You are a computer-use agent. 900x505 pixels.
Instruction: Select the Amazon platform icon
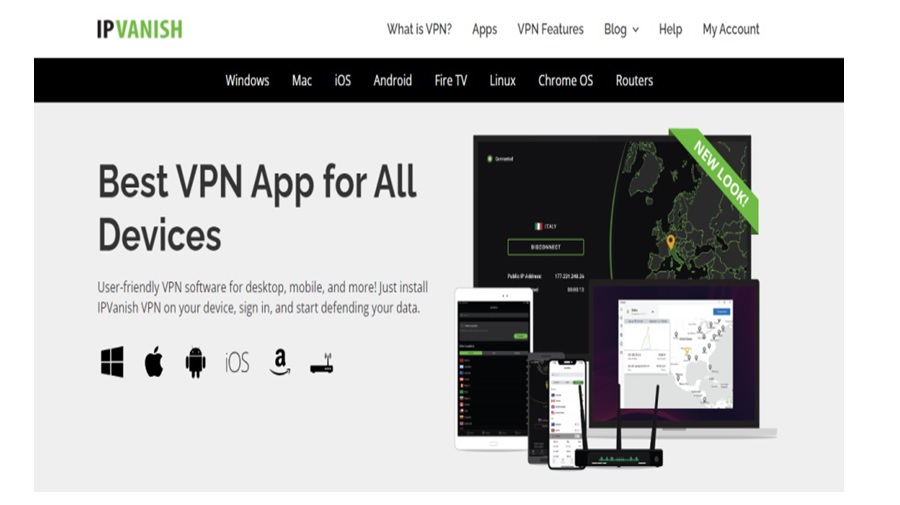pos(280,362)
